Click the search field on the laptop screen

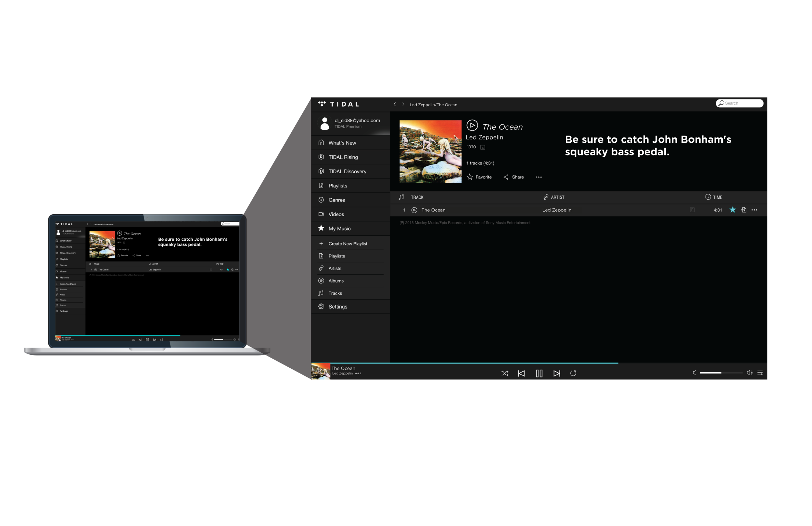230,224
